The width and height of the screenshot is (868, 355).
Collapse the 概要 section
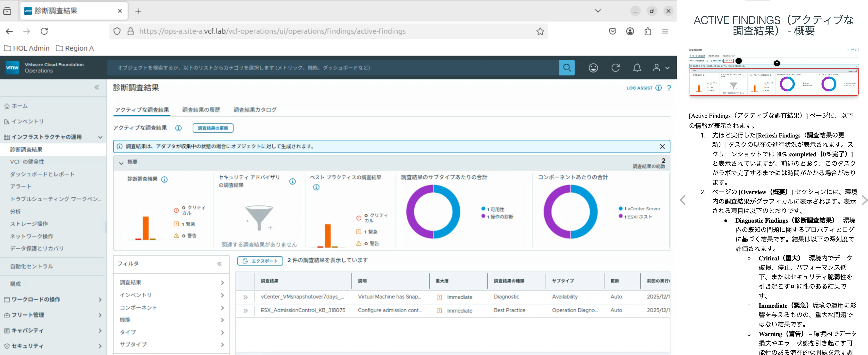point(121,163)
